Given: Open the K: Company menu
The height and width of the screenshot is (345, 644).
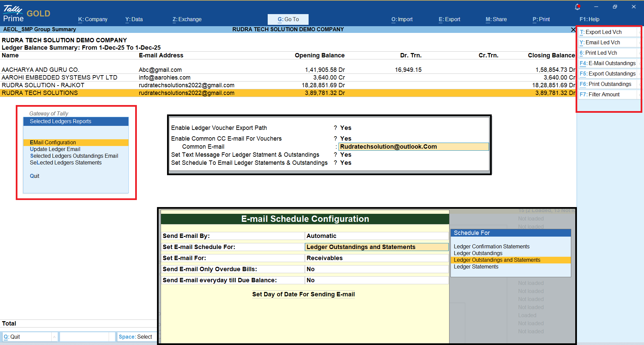Looking at the screenshot, I should pyautogui.click(x=93, y=19).
